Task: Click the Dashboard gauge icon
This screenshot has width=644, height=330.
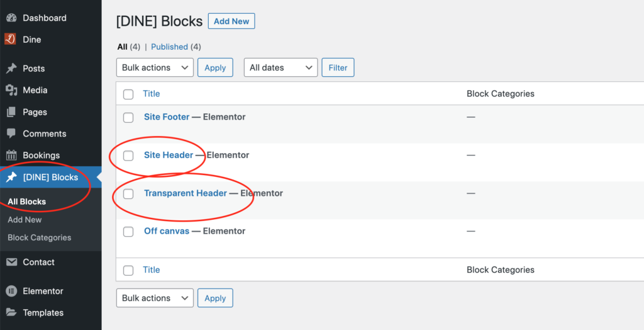Action: (11, 18)
